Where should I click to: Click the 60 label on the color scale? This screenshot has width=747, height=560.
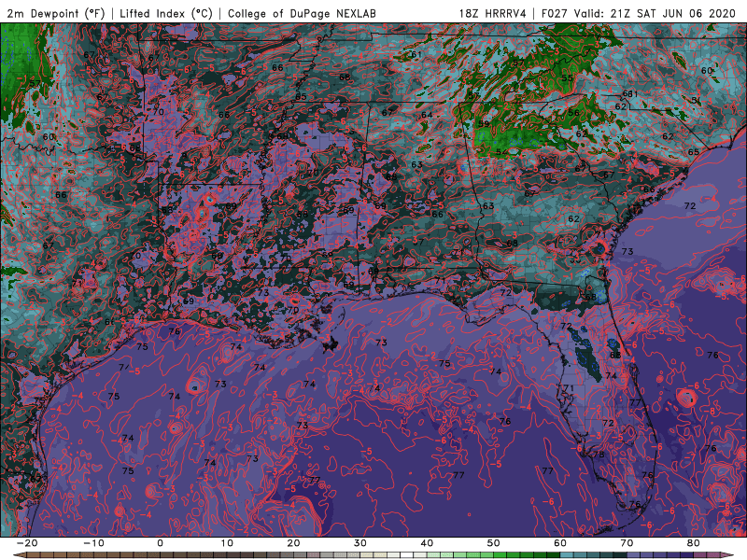point(560,543)
